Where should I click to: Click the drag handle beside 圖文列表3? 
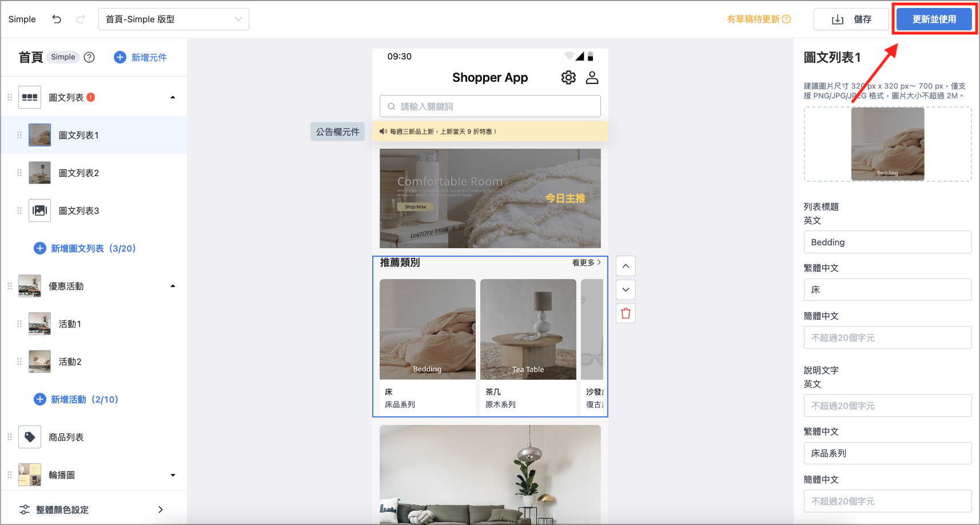pos(19,210)
